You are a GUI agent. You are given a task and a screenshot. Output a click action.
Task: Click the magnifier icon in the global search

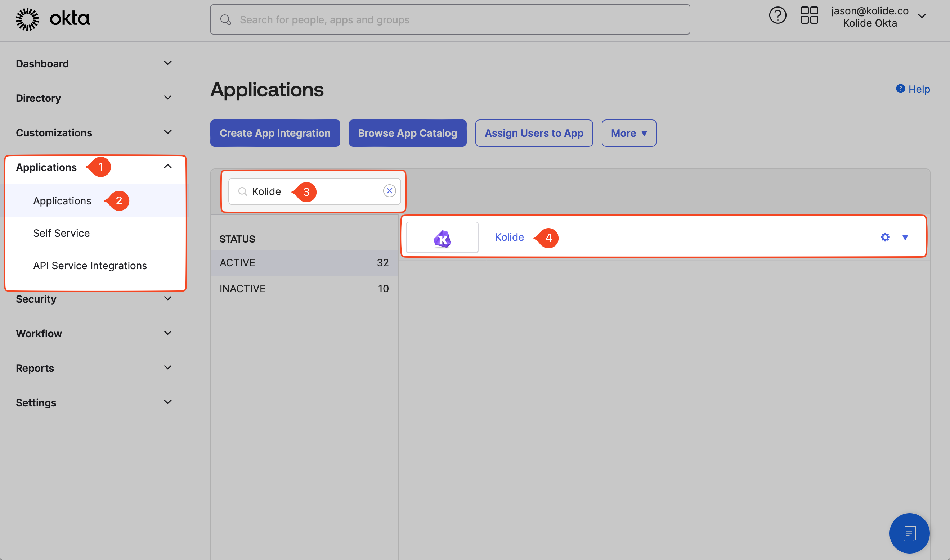pos(226,20)
